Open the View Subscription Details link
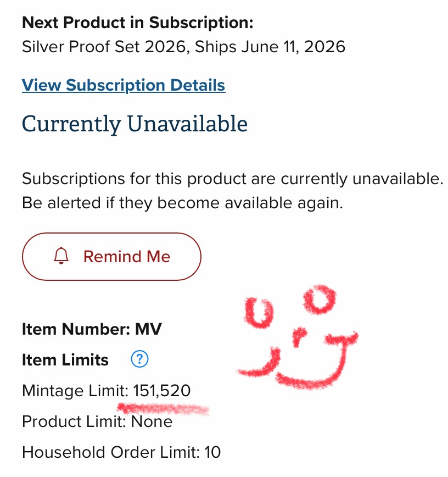The width and height of the screenshot is (448, 477). click(x=124, y=85)
